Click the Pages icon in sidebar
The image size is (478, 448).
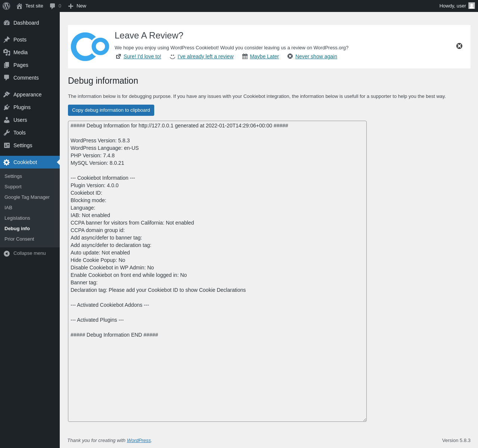coord(7,65)
